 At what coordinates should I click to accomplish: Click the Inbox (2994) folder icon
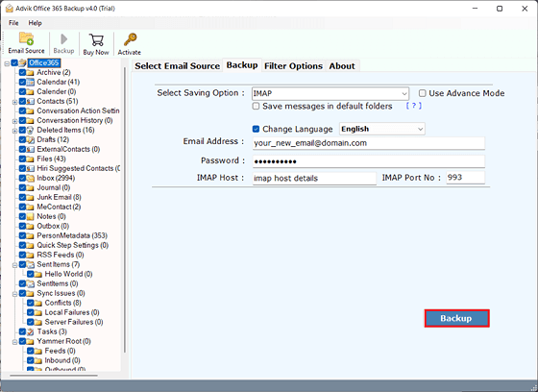point(30,178)
